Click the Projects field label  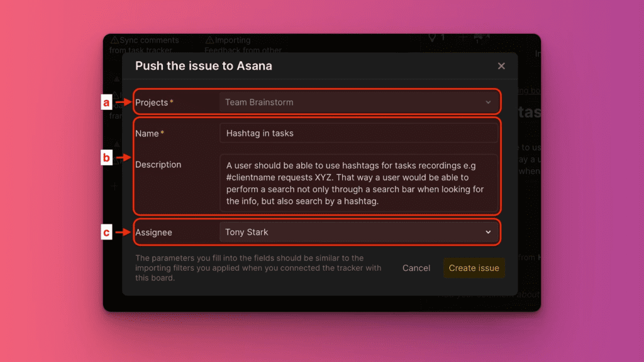(x=152, y=102)
